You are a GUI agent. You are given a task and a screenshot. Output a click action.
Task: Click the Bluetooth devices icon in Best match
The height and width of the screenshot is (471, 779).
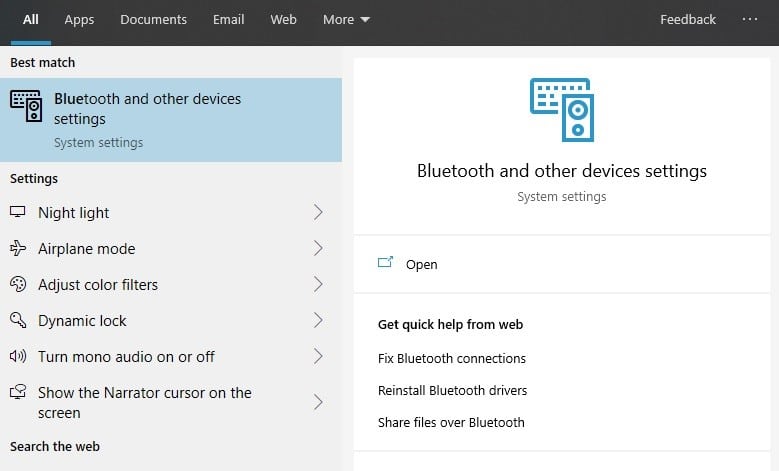click(26, 105)
